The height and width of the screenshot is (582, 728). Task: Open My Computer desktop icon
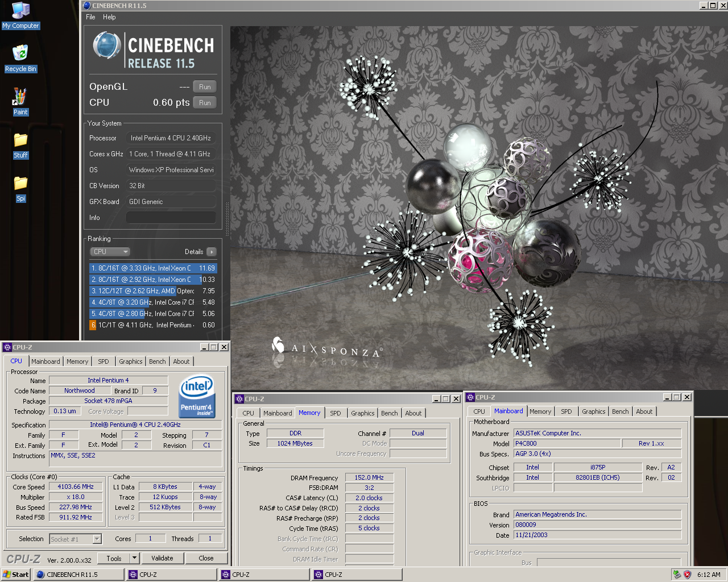[x=20, y=15]
